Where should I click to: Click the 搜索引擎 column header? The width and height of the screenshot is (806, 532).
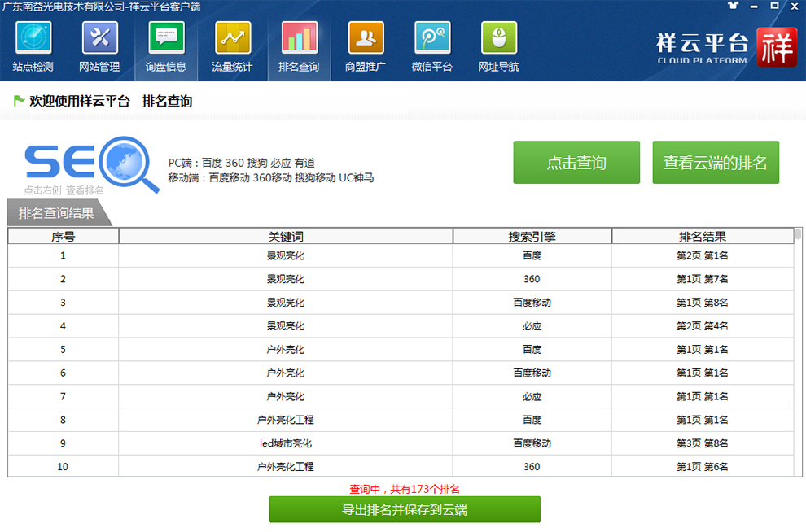pyautogui.click(x=532, y=237)
